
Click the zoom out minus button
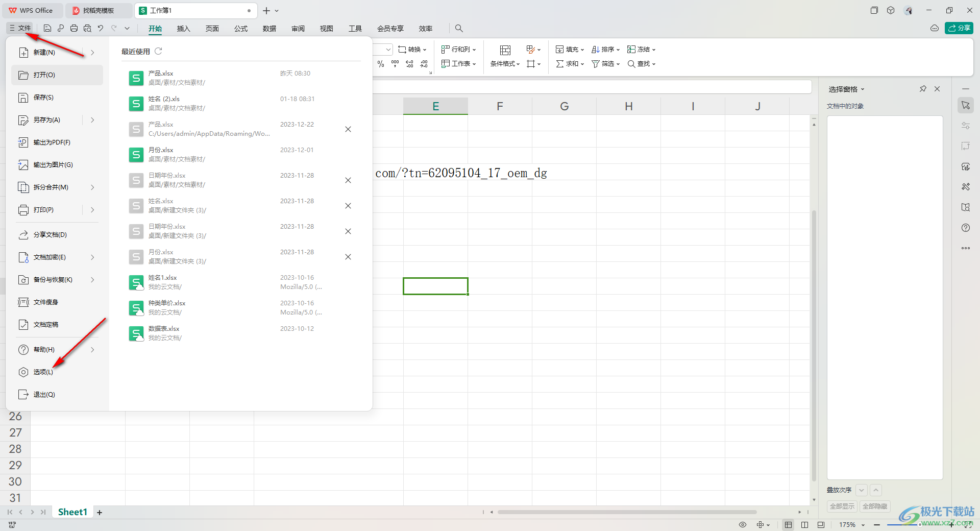[x=877, y=525]
